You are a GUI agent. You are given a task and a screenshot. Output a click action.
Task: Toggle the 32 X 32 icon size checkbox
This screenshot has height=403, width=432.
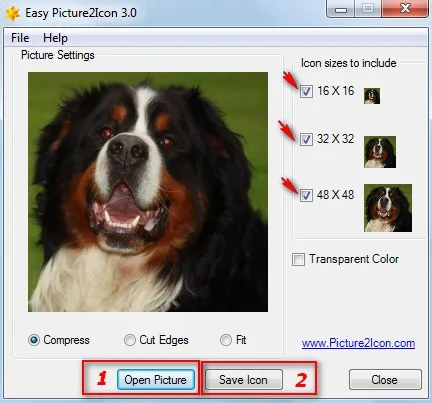306,139
